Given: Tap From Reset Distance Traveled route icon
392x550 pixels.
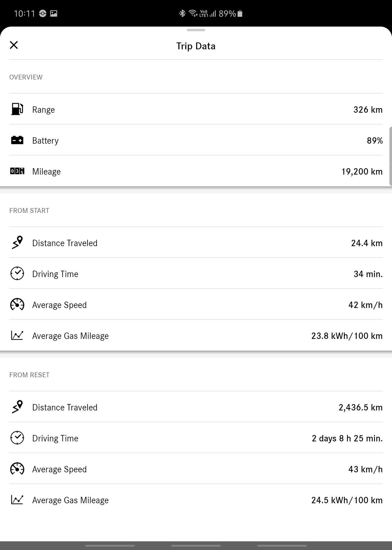Looking at the screenshot, I should click(x=17, y=407).
